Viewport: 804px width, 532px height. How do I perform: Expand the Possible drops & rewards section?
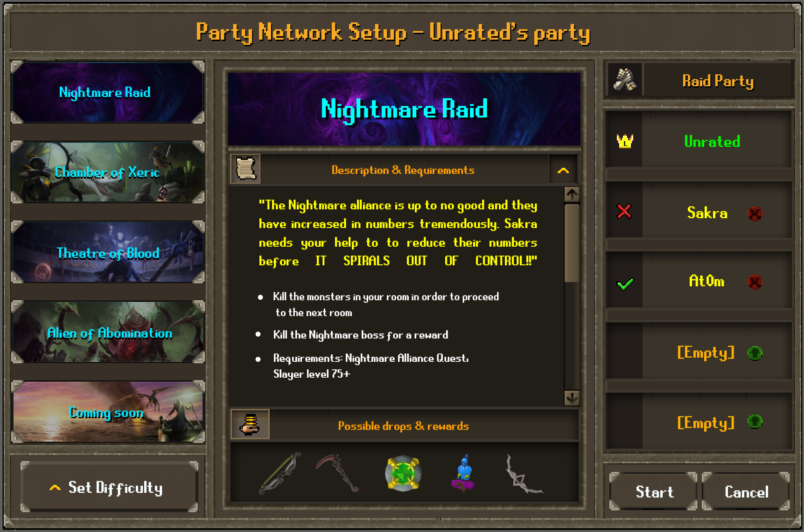coord(404,425)
